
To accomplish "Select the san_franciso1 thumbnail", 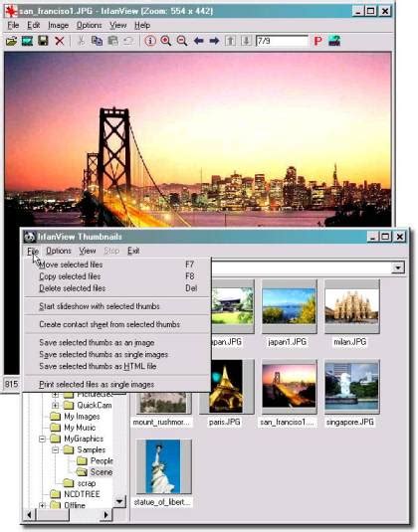I will (289, 387).
